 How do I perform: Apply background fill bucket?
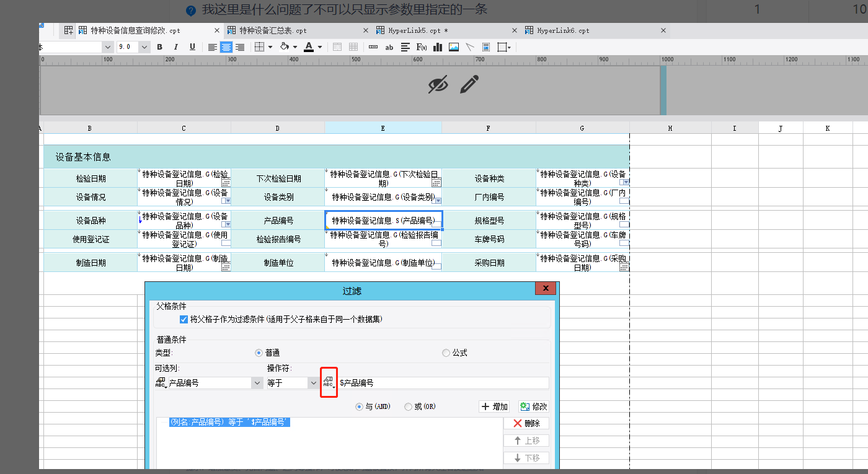click(285, 47)
